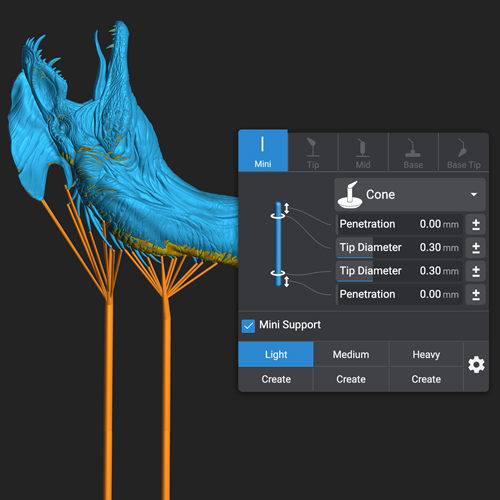Select the Heavy support preset

426,354
